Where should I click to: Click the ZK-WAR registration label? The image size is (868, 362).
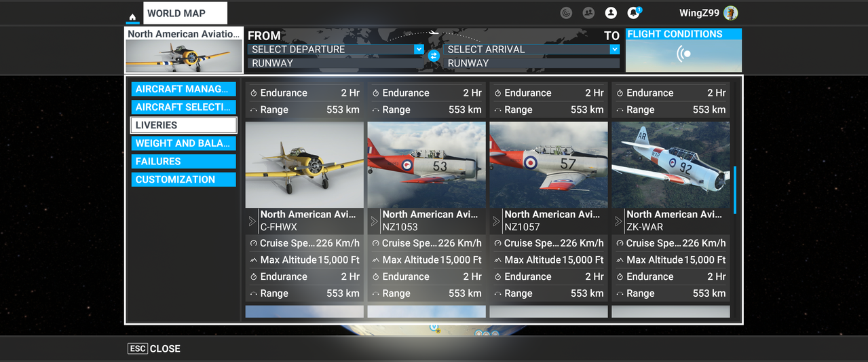pyautogui.click(x=645, y=228)
